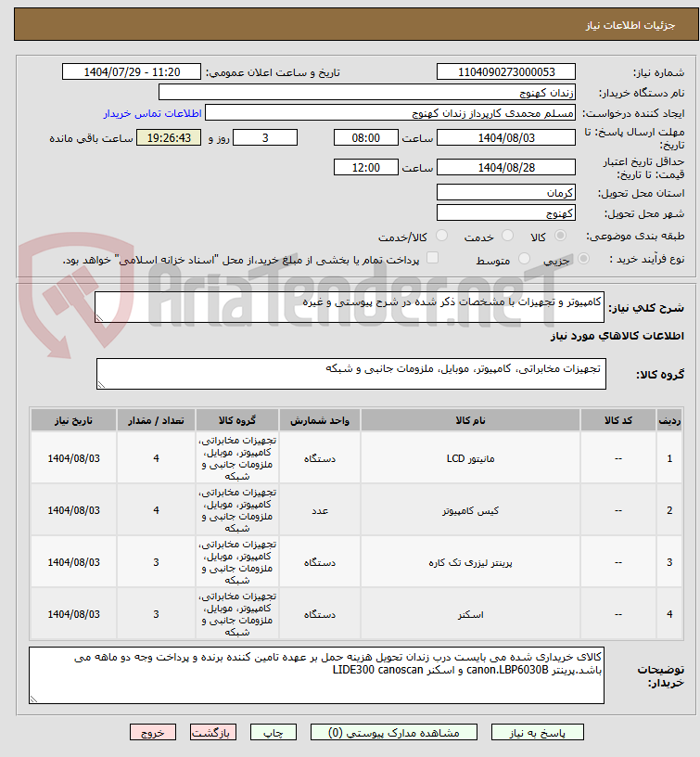Click the quantity cell in مانیتور LCD row
This screenshot has height=757, width=700.
click(x=156, y=458)
